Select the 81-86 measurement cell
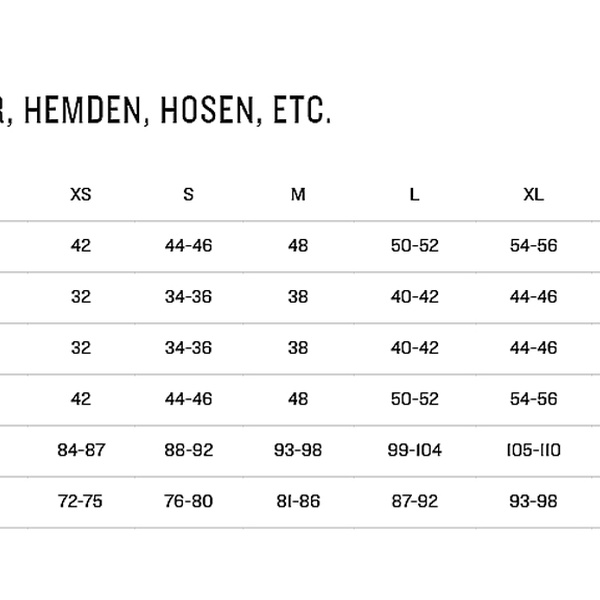The width and height of the screenshot is (600, 600). point(298,501)
